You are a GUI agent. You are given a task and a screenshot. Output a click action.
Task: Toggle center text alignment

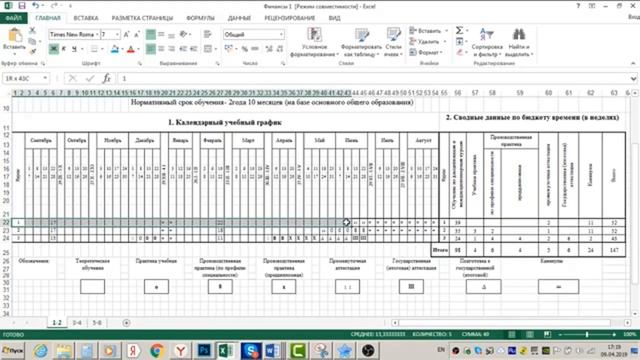pyautogui.click(x=161, y=49)
